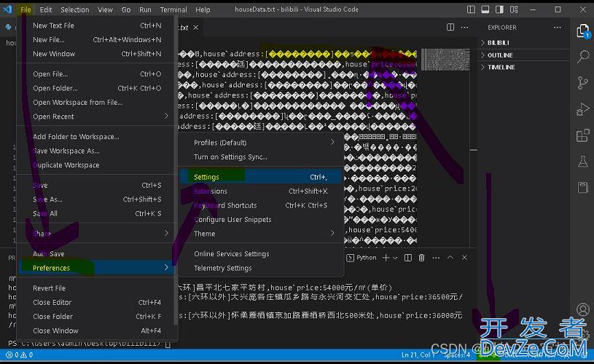The height and width of the screenshot is (364, 594).
Task: Close the houseData.txt editor tab
Action: 195,27
